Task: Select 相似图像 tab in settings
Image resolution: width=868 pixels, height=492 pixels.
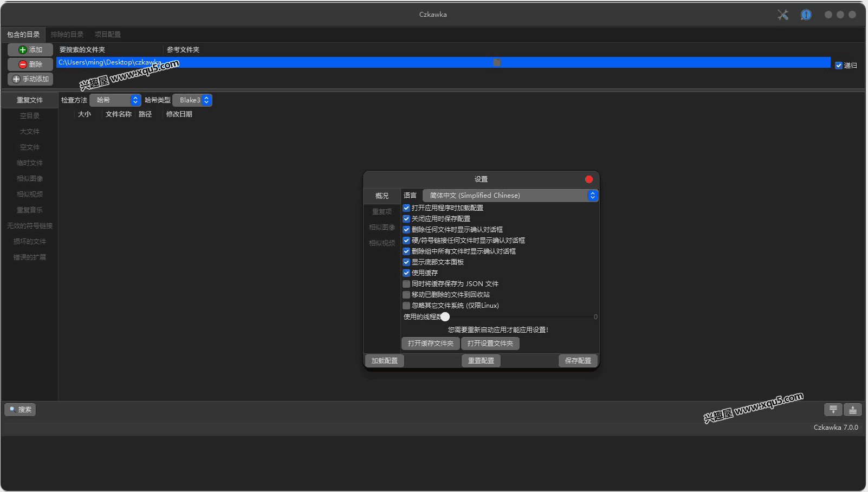Action: click(382, 228)
